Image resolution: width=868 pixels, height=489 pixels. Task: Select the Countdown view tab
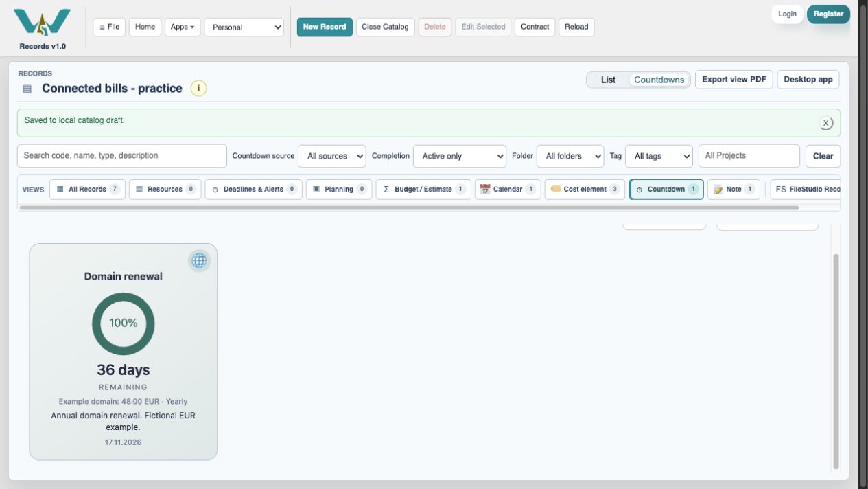666,190
